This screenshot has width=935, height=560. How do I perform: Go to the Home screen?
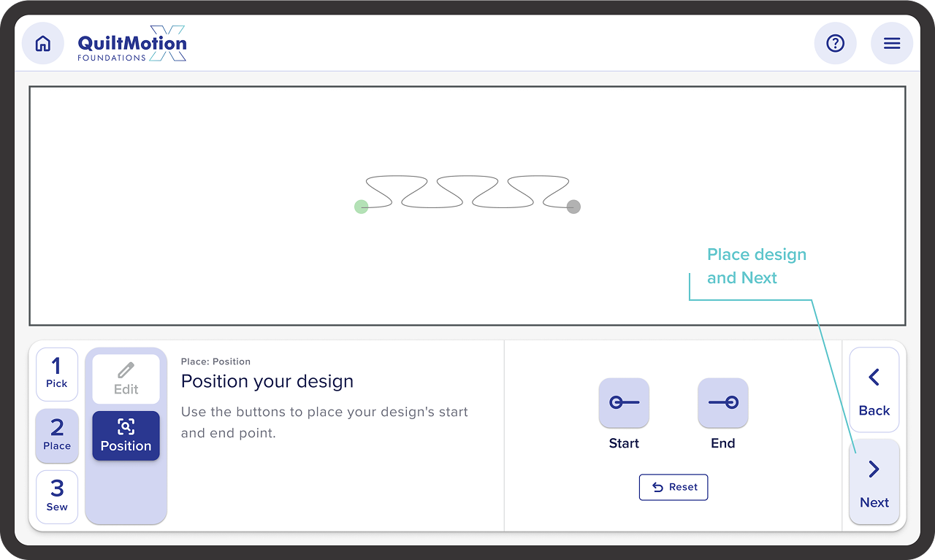[x=43, y=44]
